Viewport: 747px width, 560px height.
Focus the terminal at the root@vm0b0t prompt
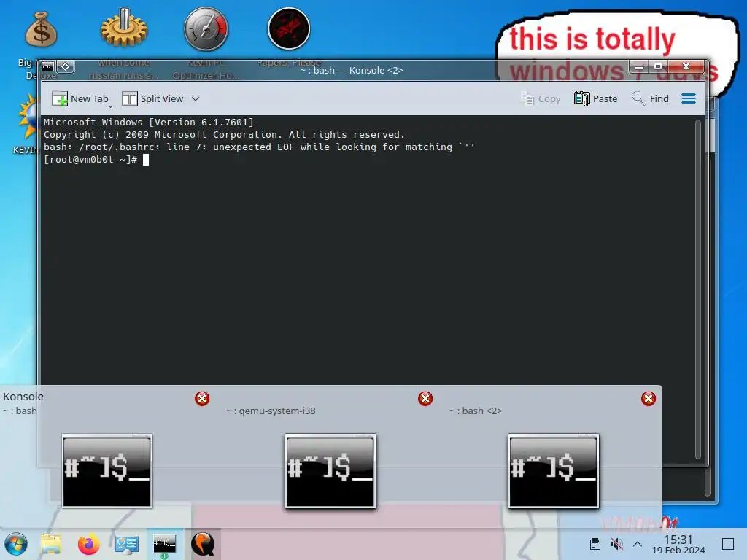[x=146, y=160]
